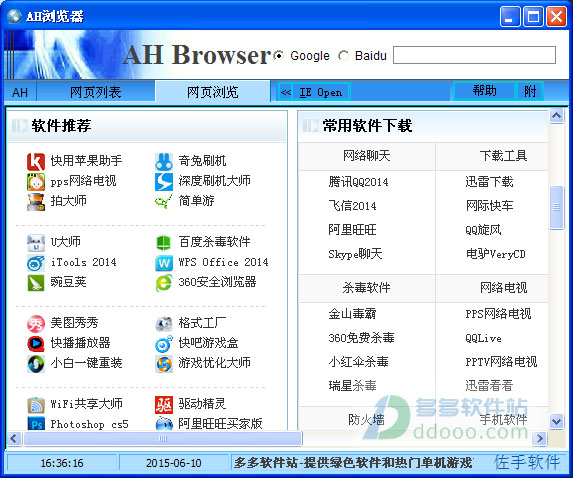Click the 驱动精灵 red icon
Viewport: 573px width, 478px height.
(x=164, y=405)
